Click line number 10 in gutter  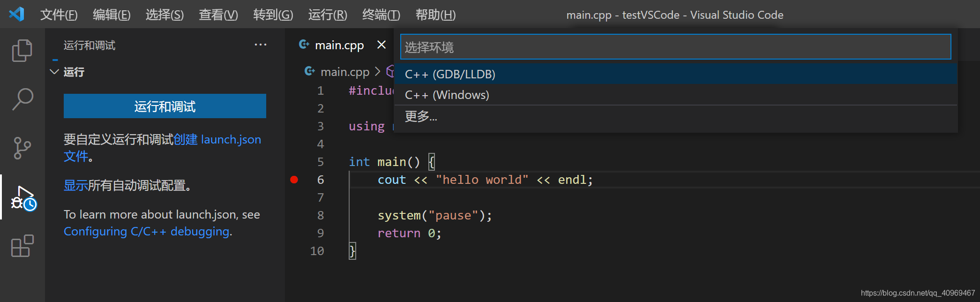[x=317, y=251]
